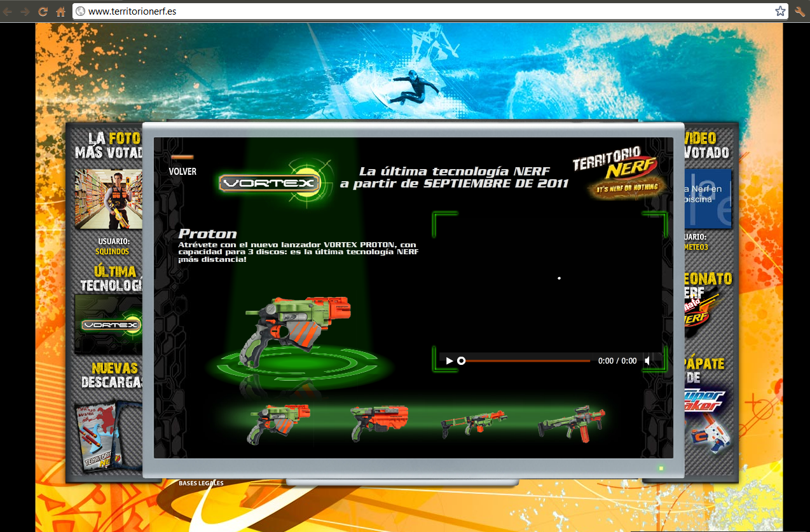Click the video seek bar handle

click(x=462, y=360)
